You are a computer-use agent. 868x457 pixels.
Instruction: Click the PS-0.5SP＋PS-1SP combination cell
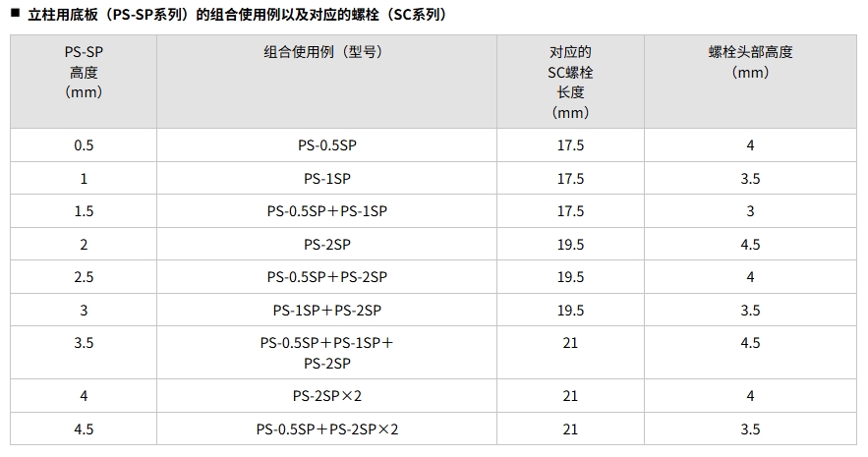[x=326, y=210]
